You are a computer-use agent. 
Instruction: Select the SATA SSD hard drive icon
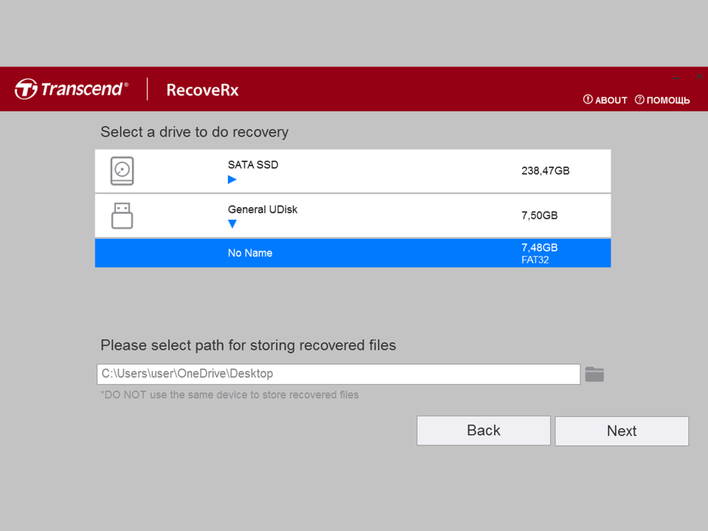[x=122, y=171]
